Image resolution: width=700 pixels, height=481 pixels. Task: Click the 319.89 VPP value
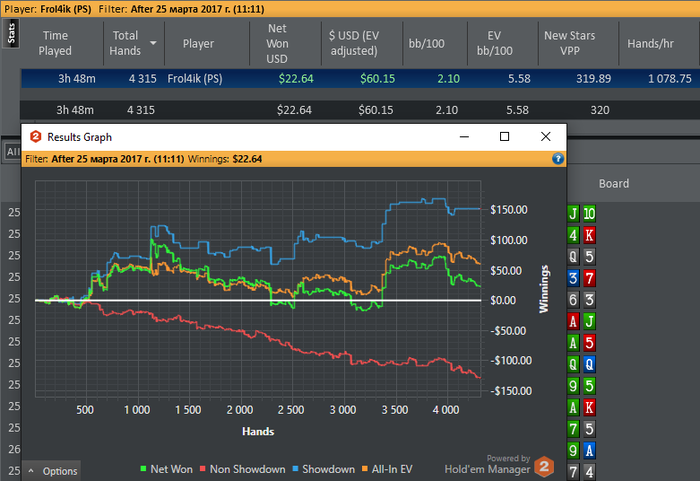coord(593,79)
